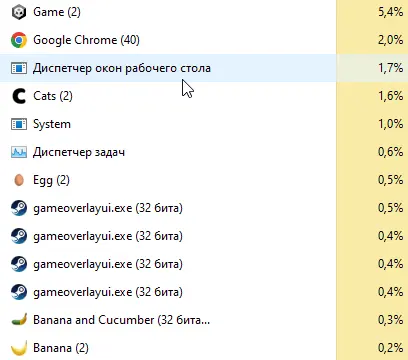The width and height of the screenshot is (408, 360).
Task: Select the System process name
Action: click(x=52, y=124)
